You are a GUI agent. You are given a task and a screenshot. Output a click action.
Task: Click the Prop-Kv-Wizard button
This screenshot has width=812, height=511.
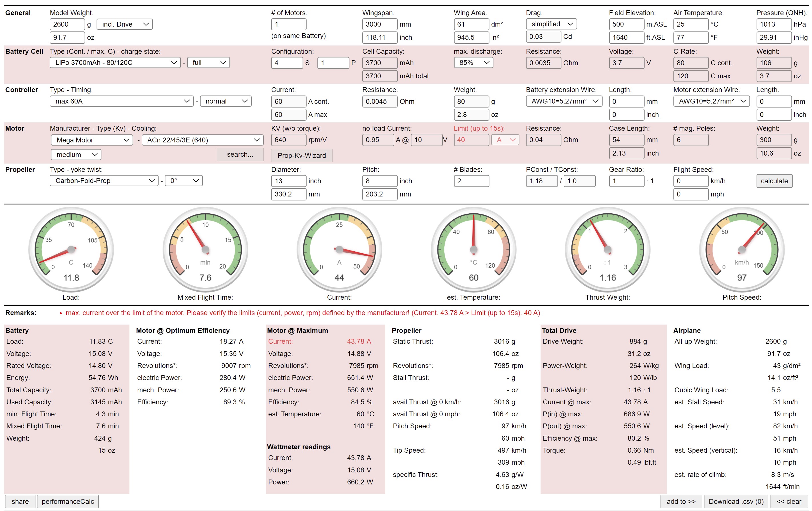tap(301, 156)
